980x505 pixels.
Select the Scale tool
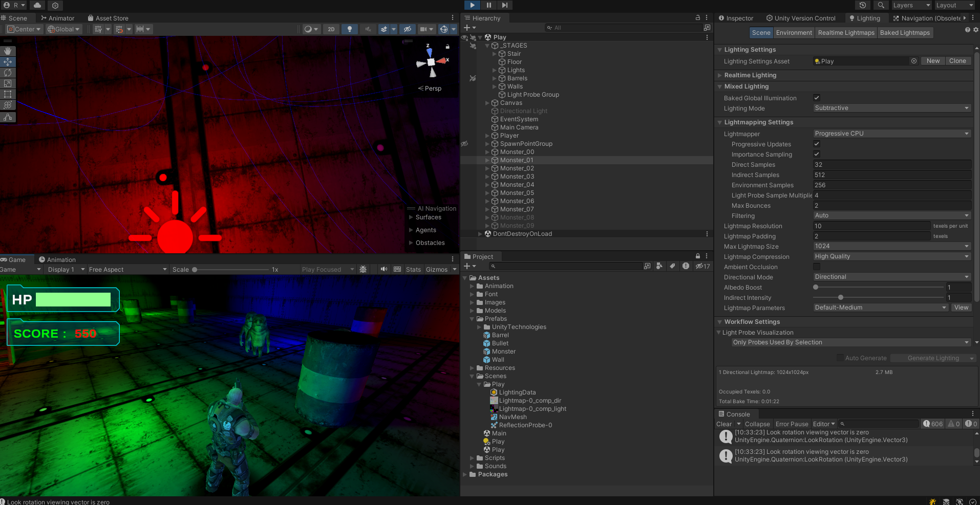coord(8,83)
